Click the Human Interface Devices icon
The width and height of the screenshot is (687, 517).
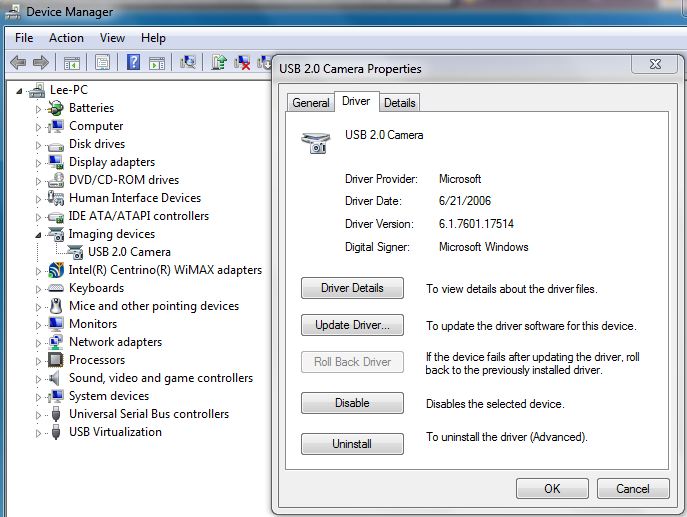pos(56,198)
